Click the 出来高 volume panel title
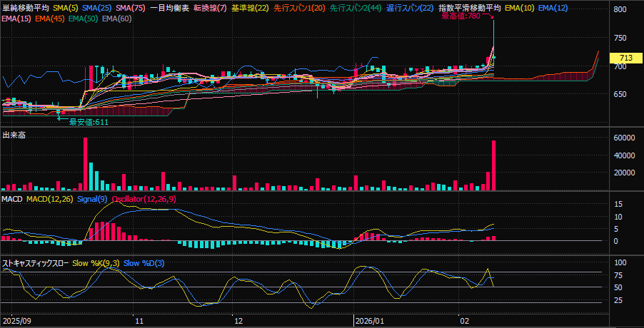 14,135
